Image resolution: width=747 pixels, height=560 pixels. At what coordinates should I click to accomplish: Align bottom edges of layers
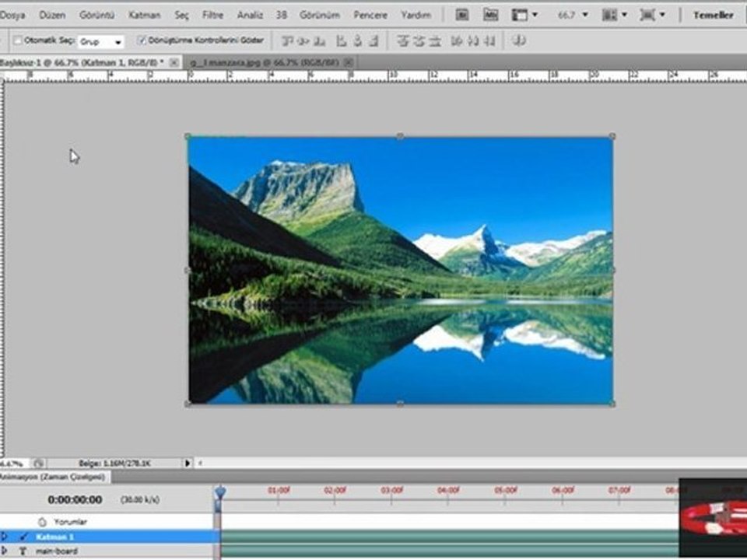point(319,41)
